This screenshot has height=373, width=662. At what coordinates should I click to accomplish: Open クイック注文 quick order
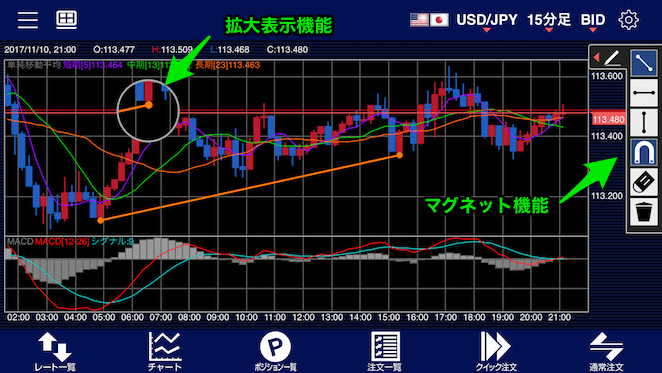click(x=495, y=352)
